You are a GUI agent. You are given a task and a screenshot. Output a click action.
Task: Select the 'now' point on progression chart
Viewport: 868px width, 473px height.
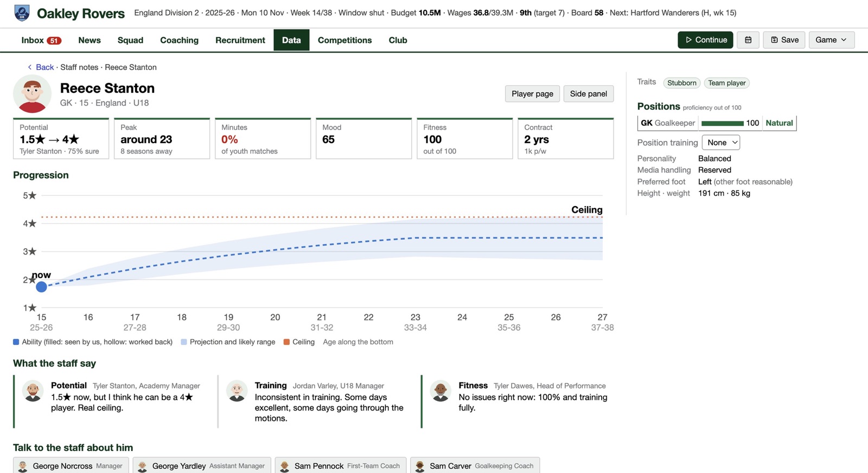click(x=41, y=286)
